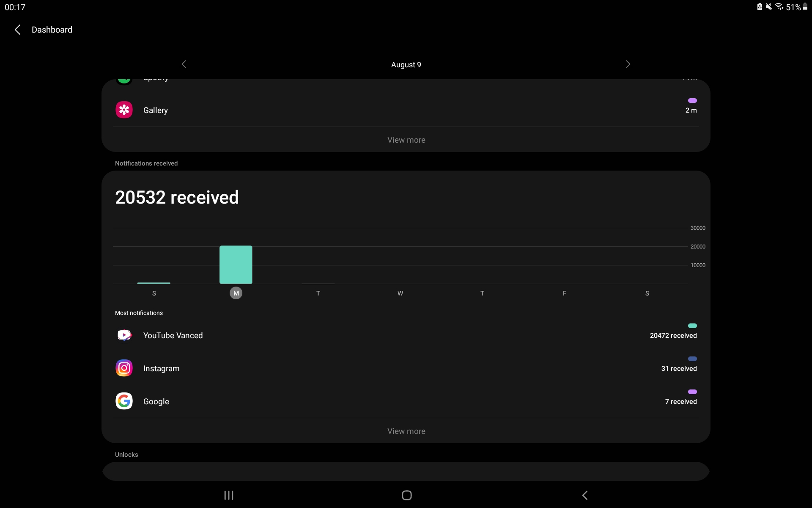
Task: Advance to the next day with right arrow
Action: click(628, 64)
